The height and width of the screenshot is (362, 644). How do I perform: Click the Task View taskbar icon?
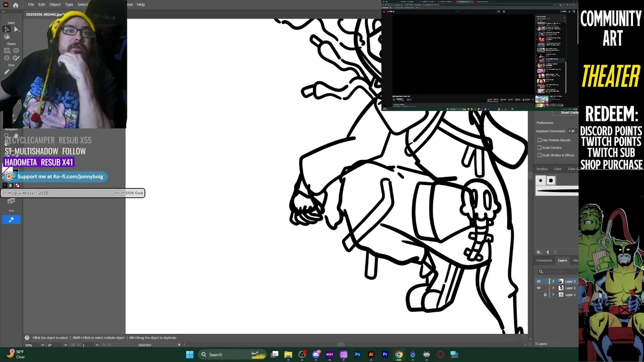pyautogui.click(x=275, y=354)
